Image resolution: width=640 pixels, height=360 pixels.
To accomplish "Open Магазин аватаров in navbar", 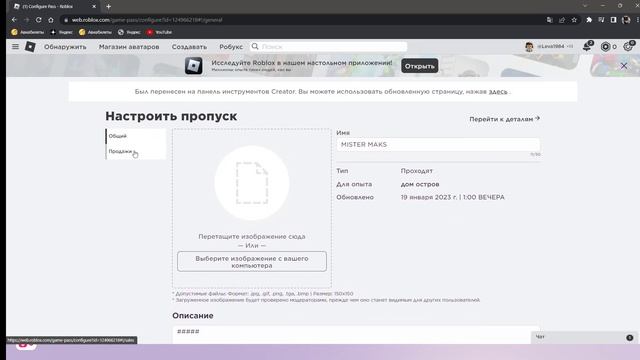I will (x=129, y=47).
